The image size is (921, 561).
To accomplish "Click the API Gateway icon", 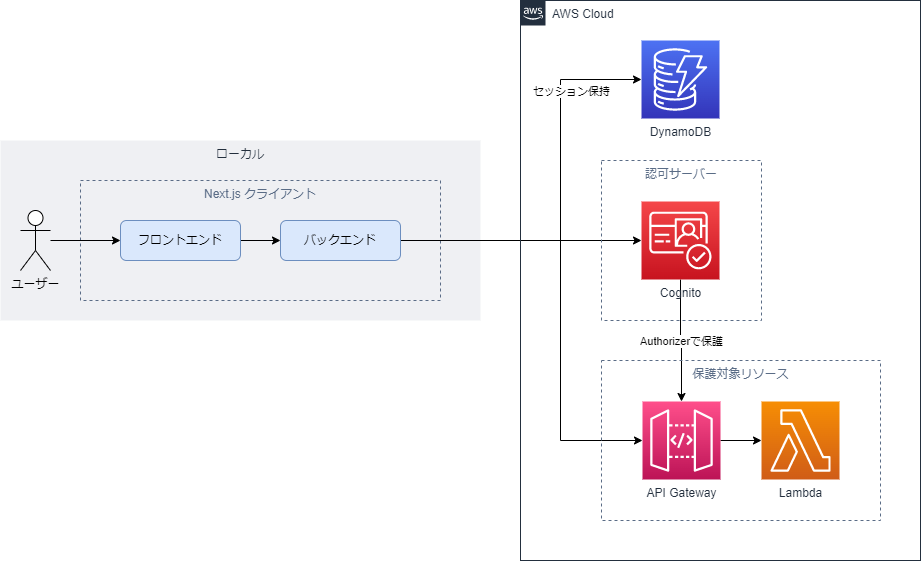I will coord(681,441).
